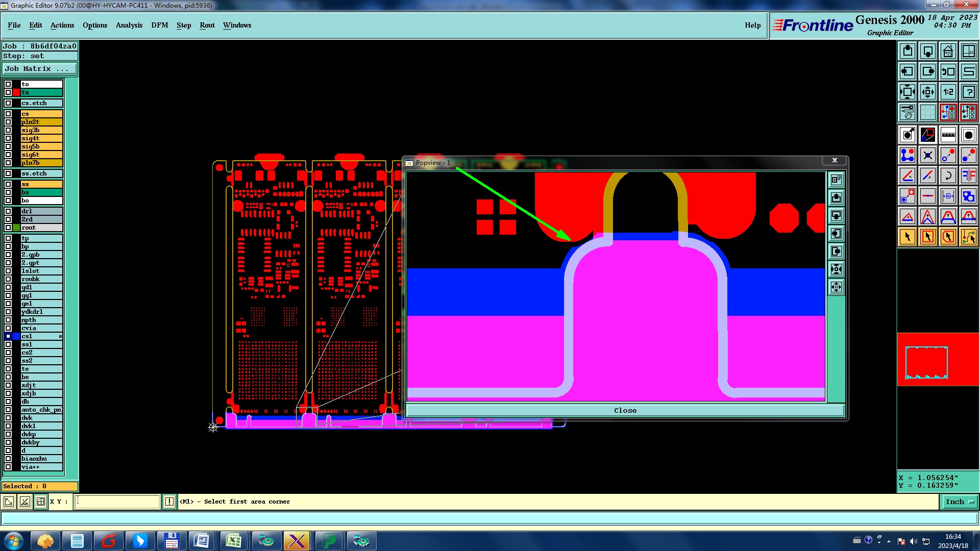This screenshot has width=980, height=551.
Task: Open the grid display icon
Action: 927,112
